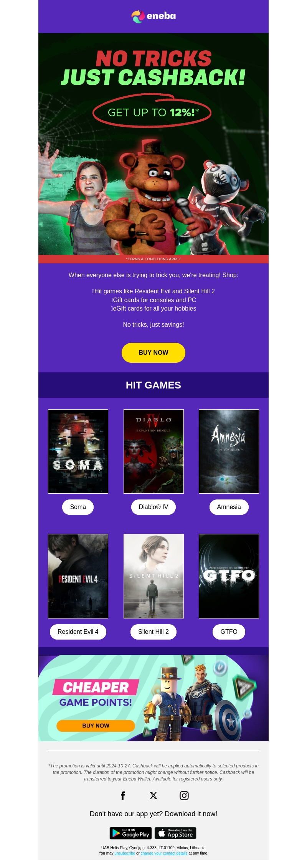The width and height of the screenshot is (307, 868).
Task: Select the Diablo® IV label
Action: [x=153, y=507]
